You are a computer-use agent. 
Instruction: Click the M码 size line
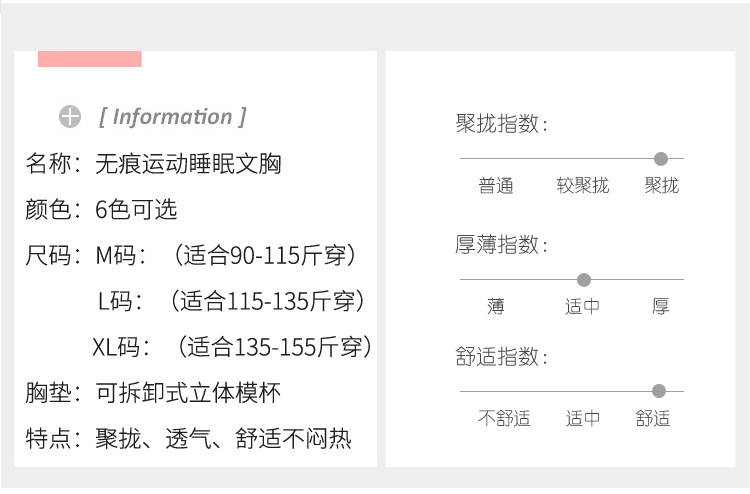click(x=226, y=255)
